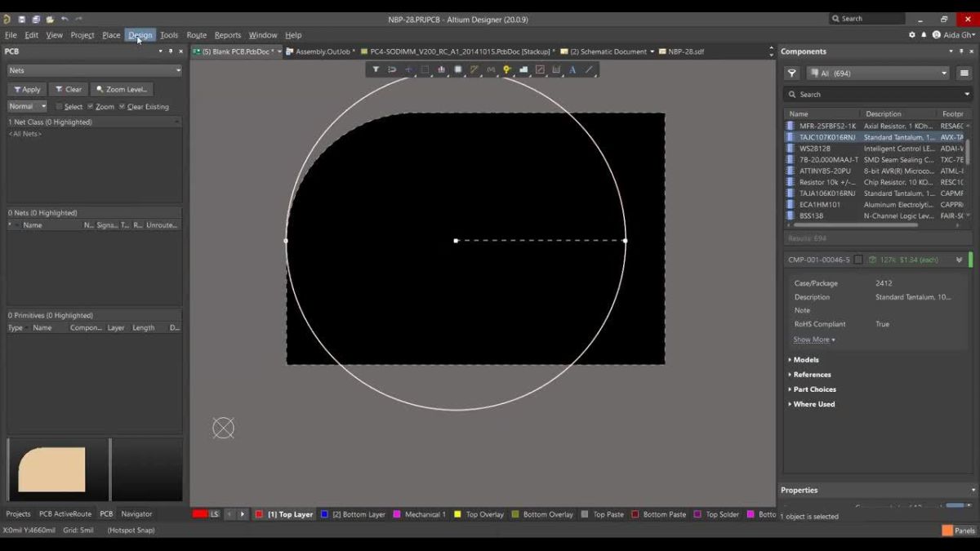Viewport: 980px width, 551px height.
Task: Select the move objects tool in Active Bar
Action: (408, 69)
